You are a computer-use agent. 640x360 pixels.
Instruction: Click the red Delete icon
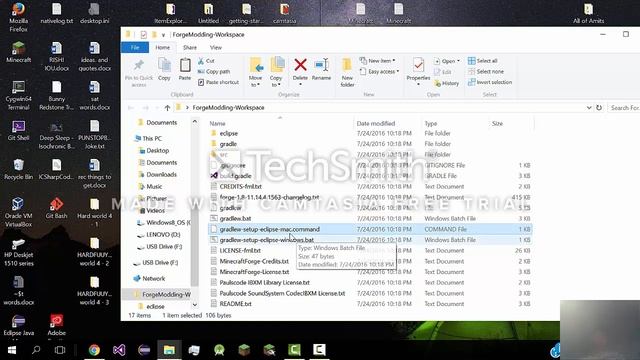[300, 65]
